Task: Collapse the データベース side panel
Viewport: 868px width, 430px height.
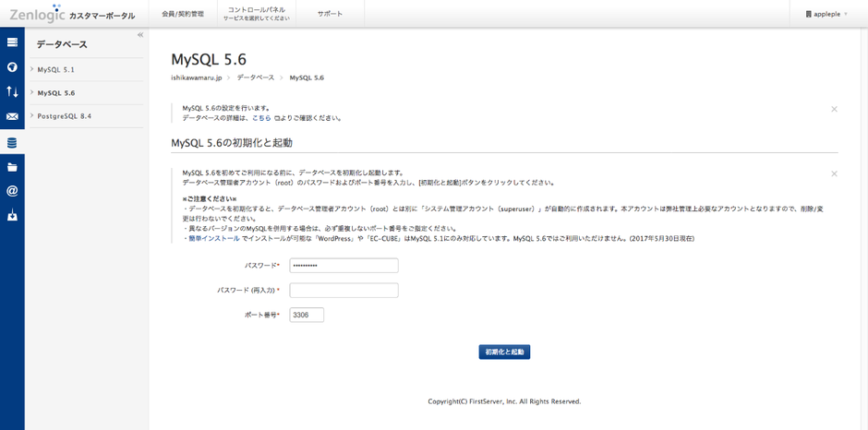Action: [x=140, y=35]
